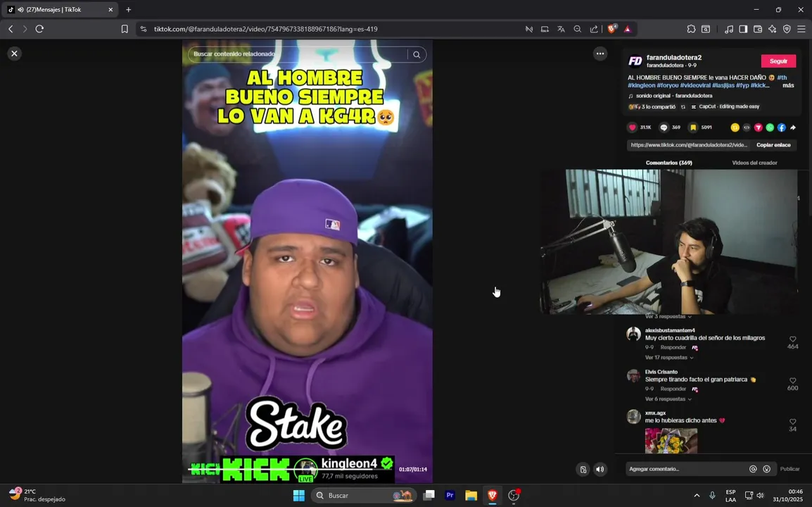The height and width of the screenshot is (507, 812).
Task: Open the faranduladotera2 profile avatar
Action: click(635, 61)
